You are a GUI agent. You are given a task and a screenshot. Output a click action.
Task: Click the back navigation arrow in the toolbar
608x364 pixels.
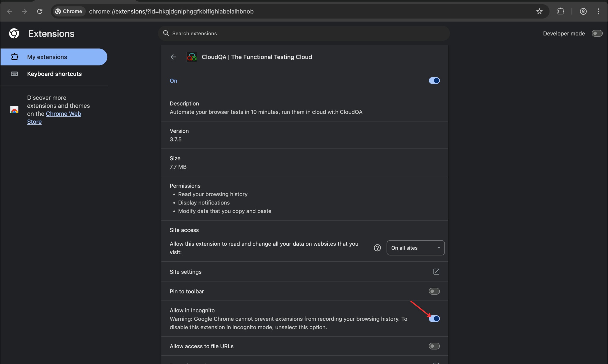tap(9, 11)
